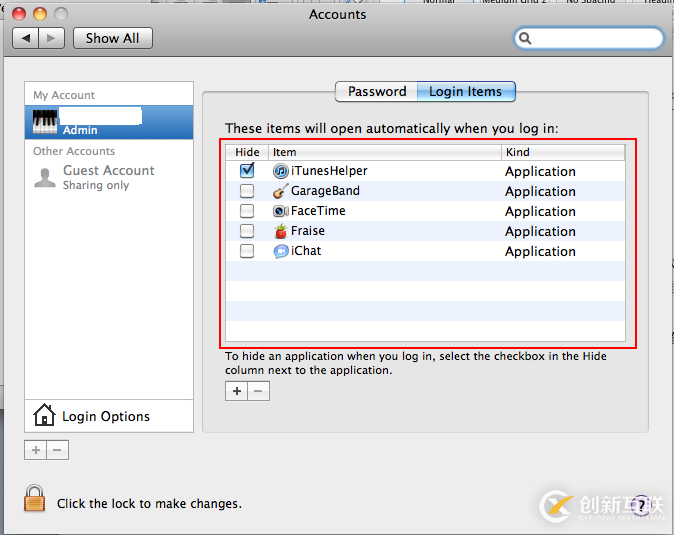
Task: Click the iTunesHelper app icon
Action: click(x=281, y=171)
